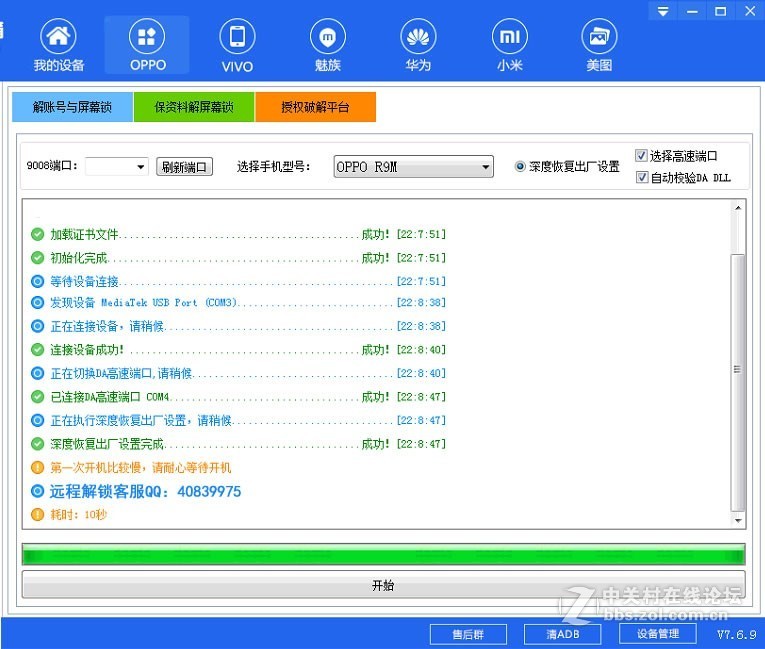Select the OPPO brand icon
This screenshot has height=649, width=765.
147,38
